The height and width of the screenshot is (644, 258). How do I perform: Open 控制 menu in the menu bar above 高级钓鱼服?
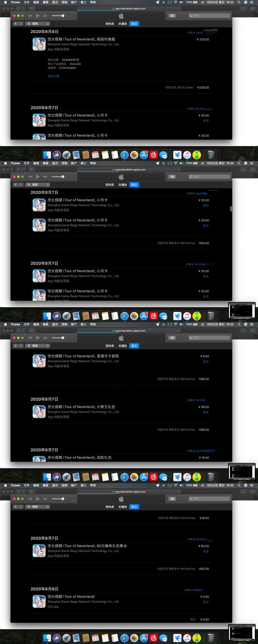[x=64, y=2]
